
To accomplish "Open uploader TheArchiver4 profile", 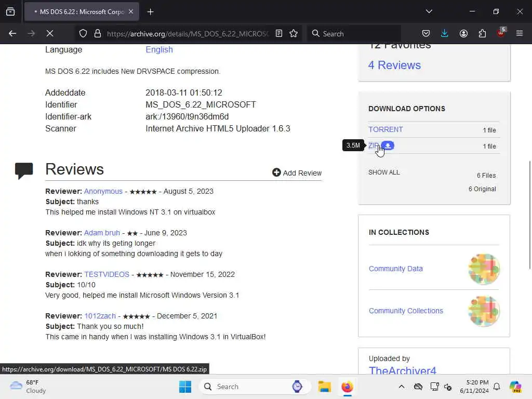I will coord(403,370).
